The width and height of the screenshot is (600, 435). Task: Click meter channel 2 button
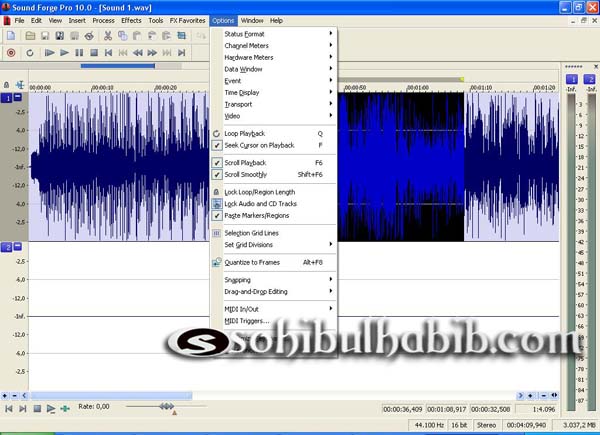pyautogui.click(x=589, y=79)
